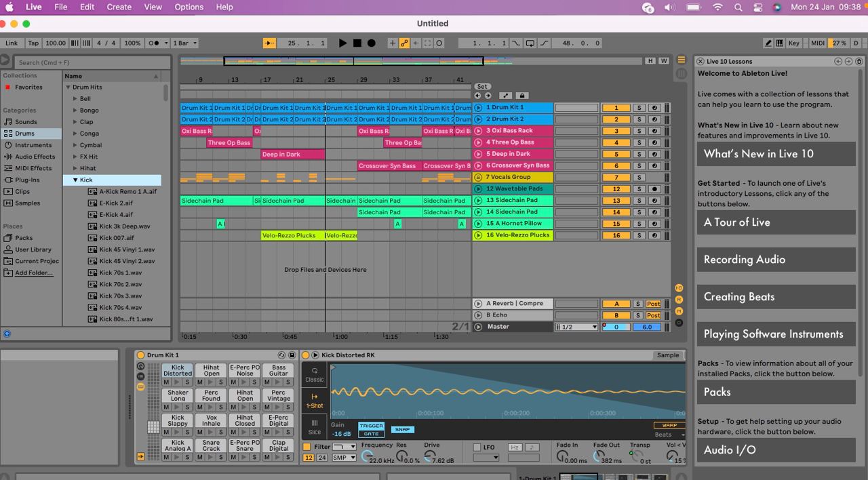Select MIDI Effects category
868x480 pixels.
click(33, 168)
